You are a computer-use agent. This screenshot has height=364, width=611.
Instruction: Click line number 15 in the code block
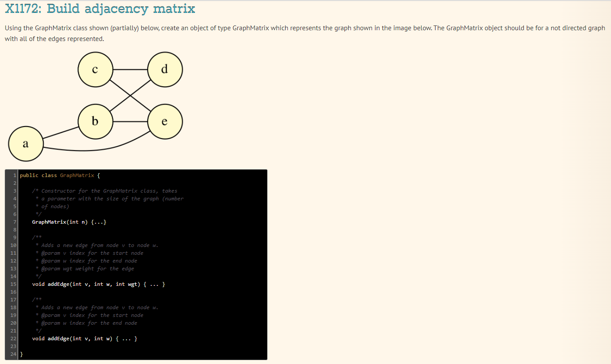click(x=13, y=284)
